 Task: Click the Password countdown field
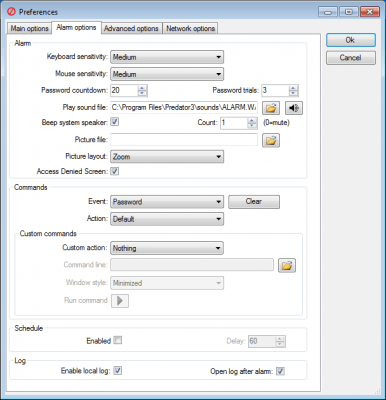click(124, 90)
